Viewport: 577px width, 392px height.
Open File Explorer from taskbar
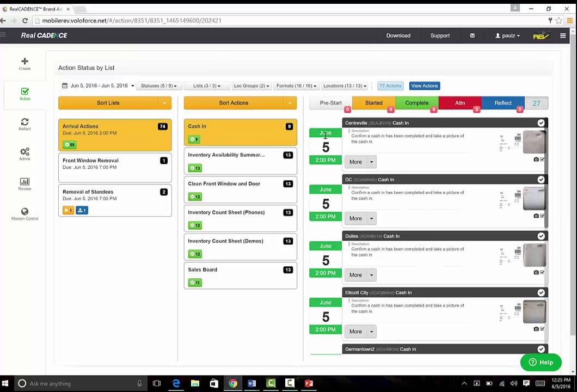click(x=195, y=383)
